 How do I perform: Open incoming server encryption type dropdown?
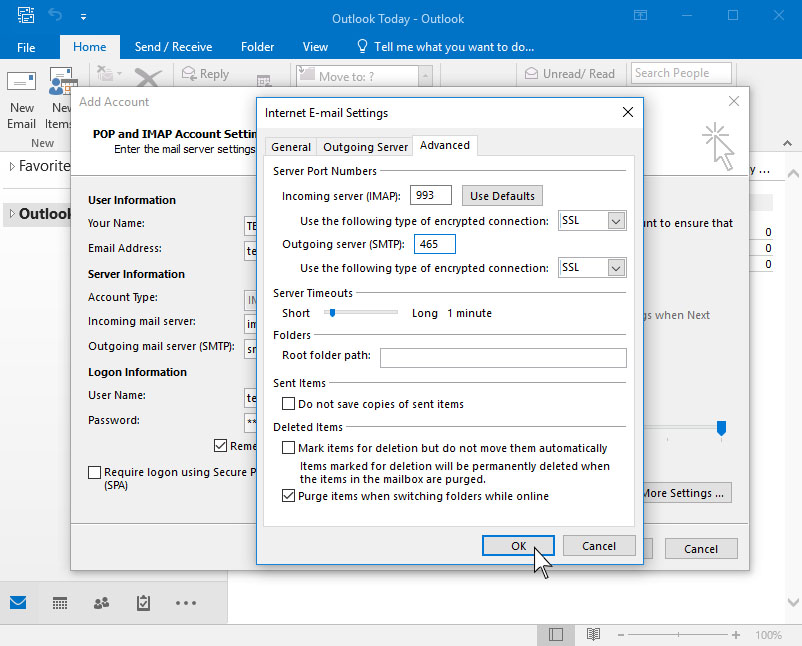click(x=616, y=221)
